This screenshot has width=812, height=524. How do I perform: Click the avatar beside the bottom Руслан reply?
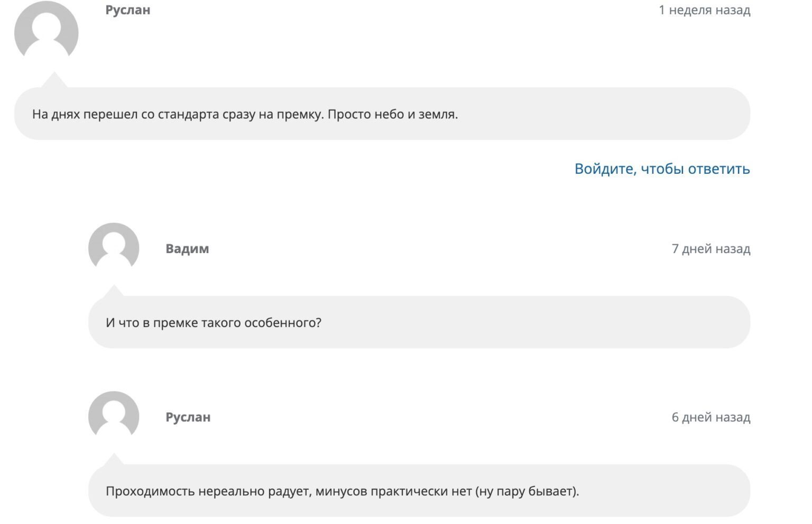[115, 416]
